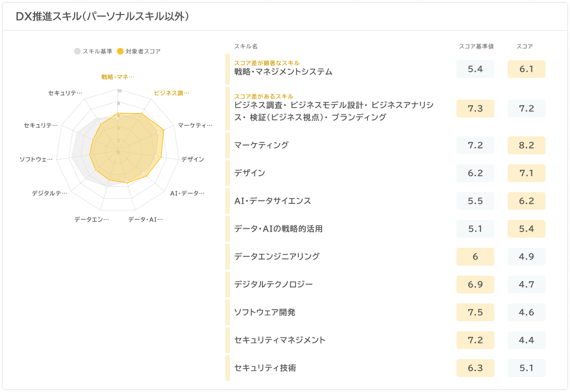Image resolution: width=570 pixels, height=392 pixels.
Task: Click the デザイン label on radar chart
Action: pyautogui.click(x=193, y=159)
